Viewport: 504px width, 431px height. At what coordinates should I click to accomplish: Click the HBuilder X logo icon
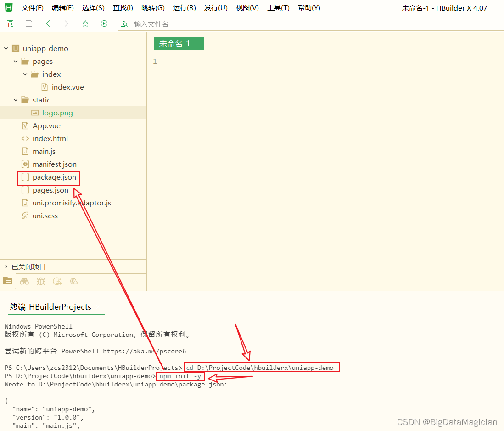(x=9, y=8)
